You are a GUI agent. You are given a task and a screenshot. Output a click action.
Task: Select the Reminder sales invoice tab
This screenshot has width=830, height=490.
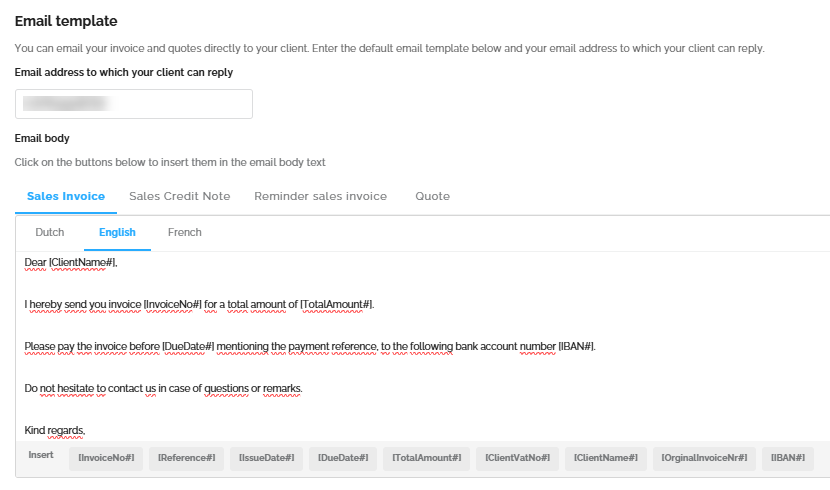pos(320,196)
